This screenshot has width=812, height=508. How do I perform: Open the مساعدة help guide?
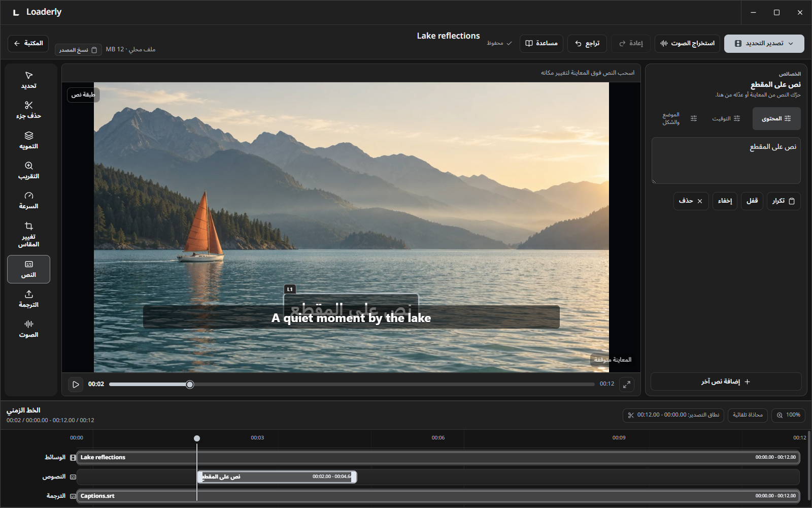(x=542, y=44)
